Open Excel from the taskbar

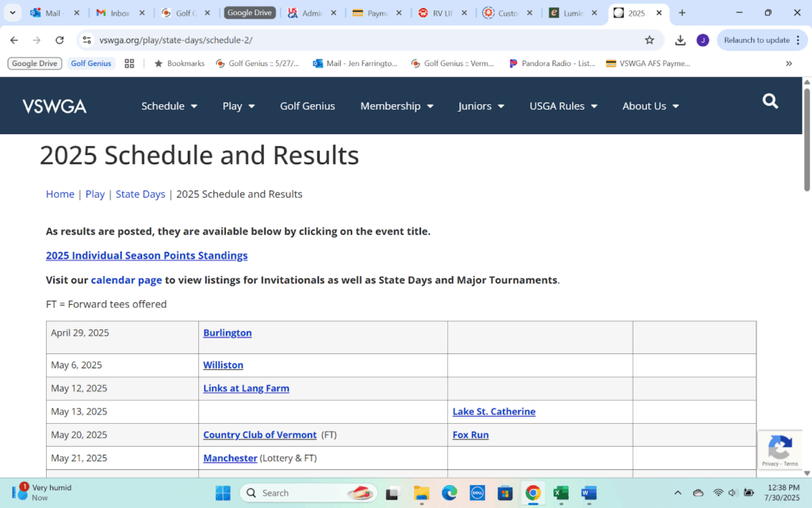(x=561, y=493)
